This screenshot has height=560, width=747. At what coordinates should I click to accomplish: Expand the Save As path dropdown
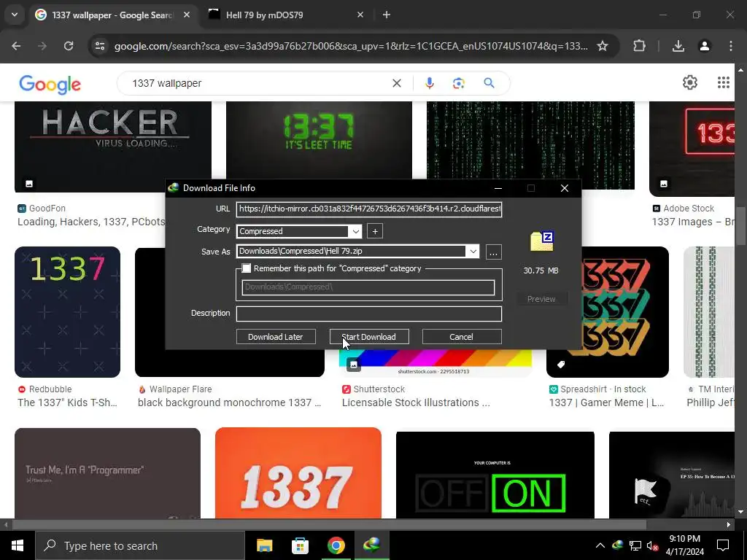coord(473,252)
